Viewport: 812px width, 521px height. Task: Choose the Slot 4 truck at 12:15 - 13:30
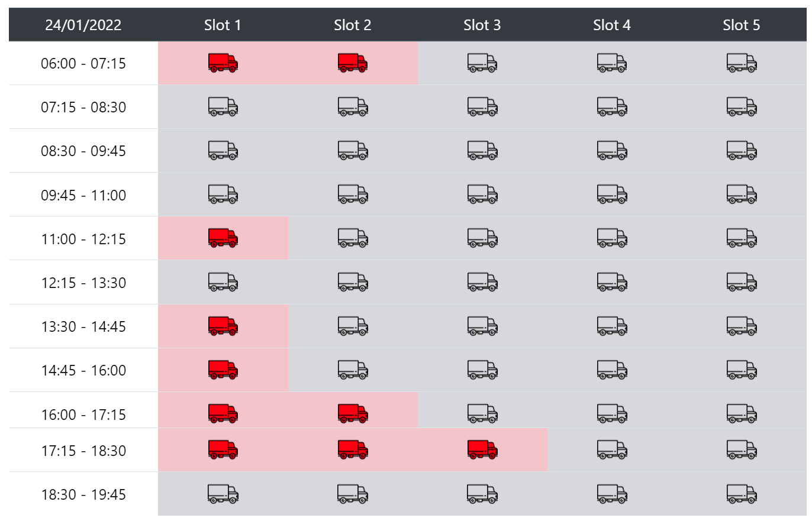612,282
